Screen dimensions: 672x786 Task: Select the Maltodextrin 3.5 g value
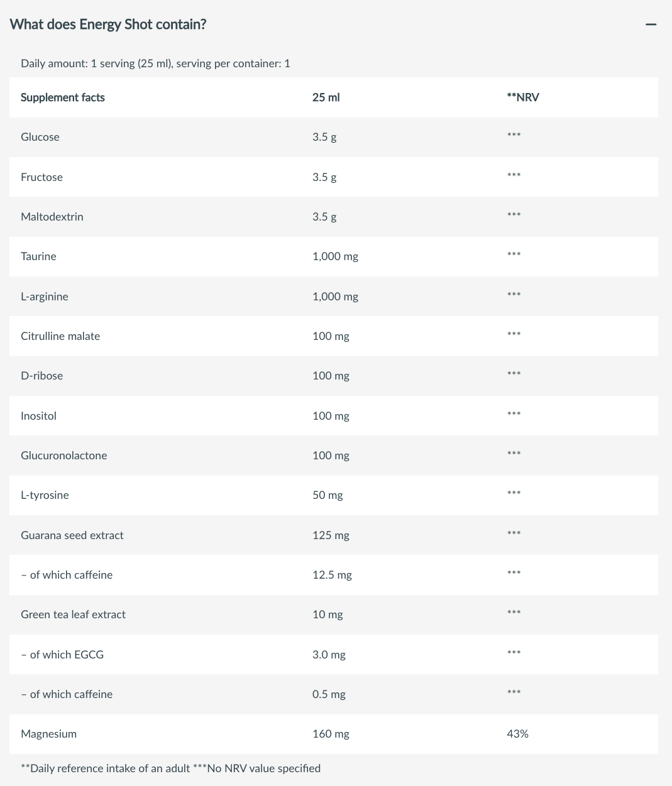[324, 217]
